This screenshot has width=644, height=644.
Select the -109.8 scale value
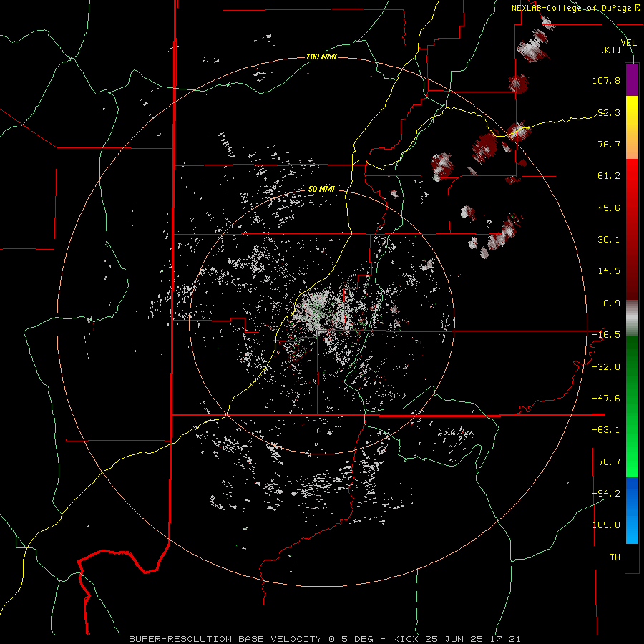tap(603, 525)
